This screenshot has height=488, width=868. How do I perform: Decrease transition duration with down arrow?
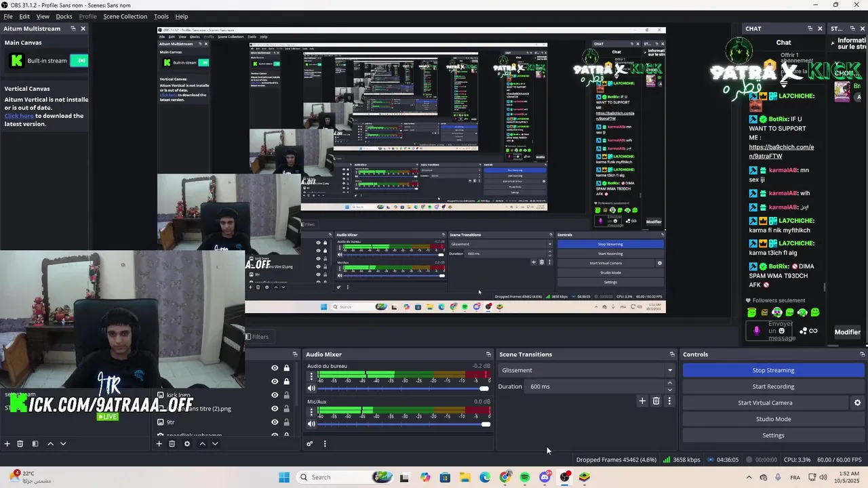point(670,390)
